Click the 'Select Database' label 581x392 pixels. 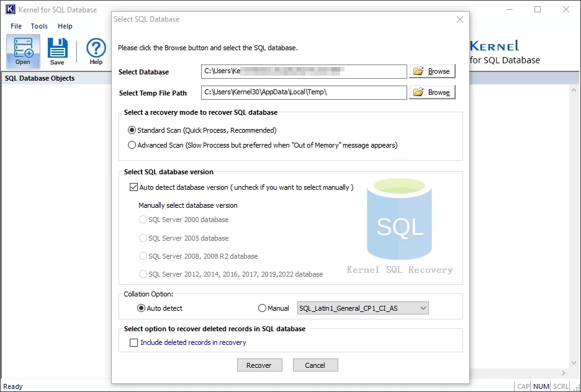144,72
